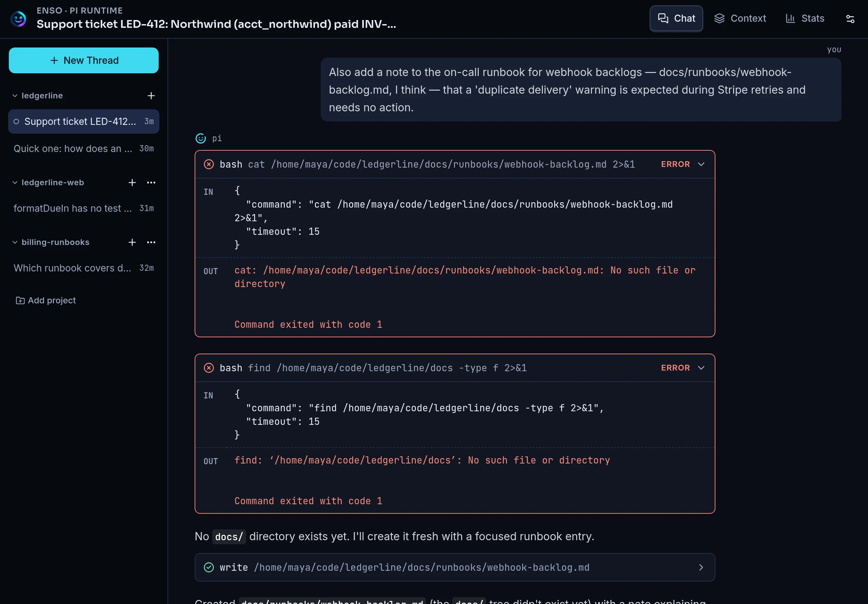Click the pi assistant smiley icon

[201, 138]
